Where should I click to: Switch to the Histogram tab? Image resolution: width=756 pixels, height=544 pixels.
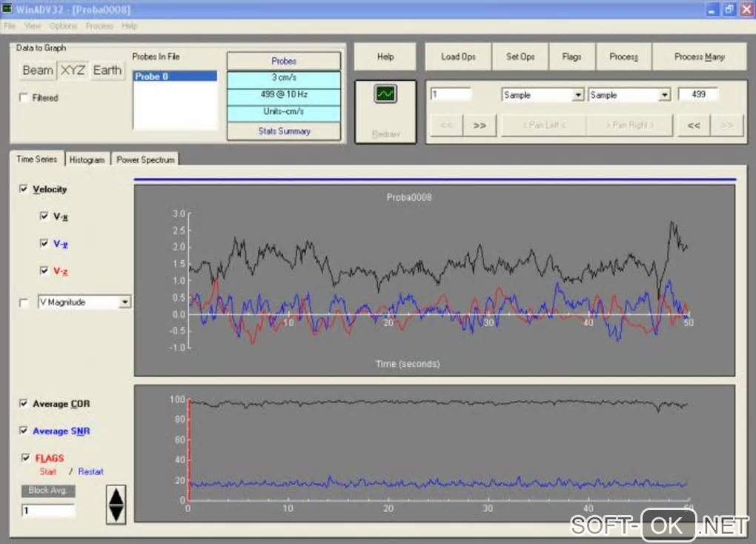pos(87,159)
